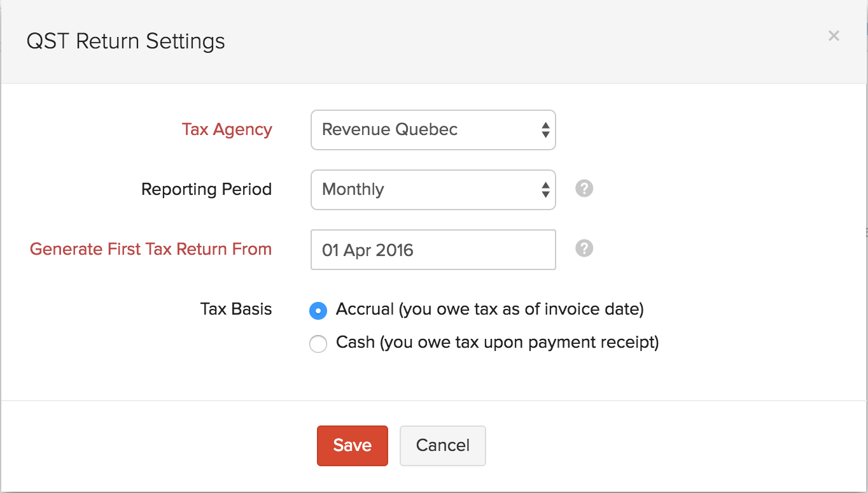Click the QST Return Settings title text
Viewport: 868px width, 493px height.
pyautogui.click(x=125, y=41)
